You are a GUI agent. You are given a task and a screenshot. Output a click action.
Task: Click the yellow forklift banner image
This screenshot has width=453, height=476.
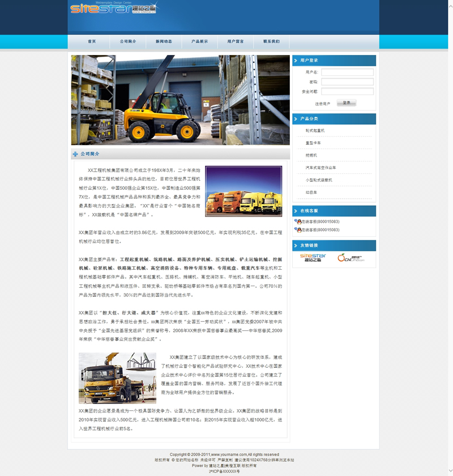tap(180, 100)
